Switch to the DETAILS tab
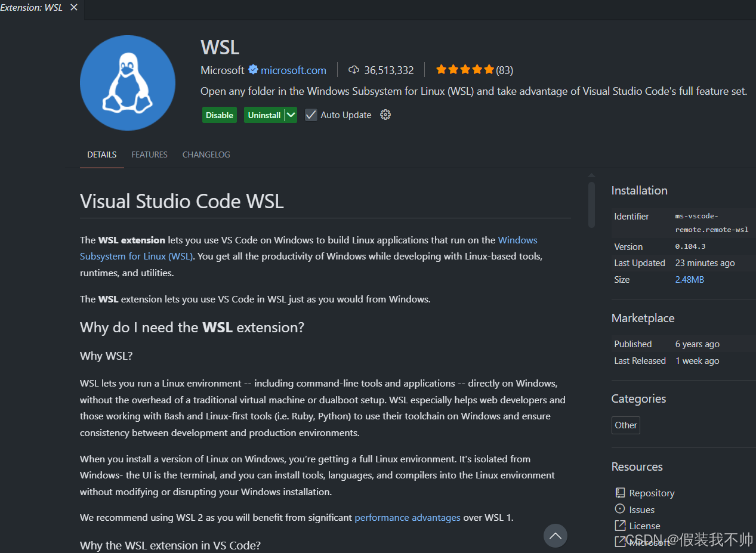 102,155
